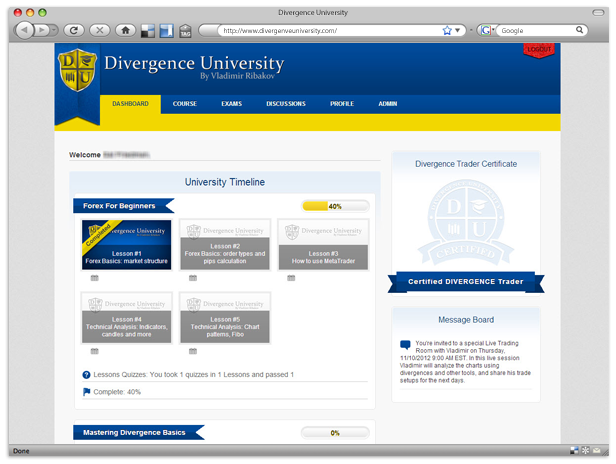This screenshot has height=464, width=616.
Task: Click the Live Trading Room invitation message
Action: pyautogui.click(x=466, y=362)
